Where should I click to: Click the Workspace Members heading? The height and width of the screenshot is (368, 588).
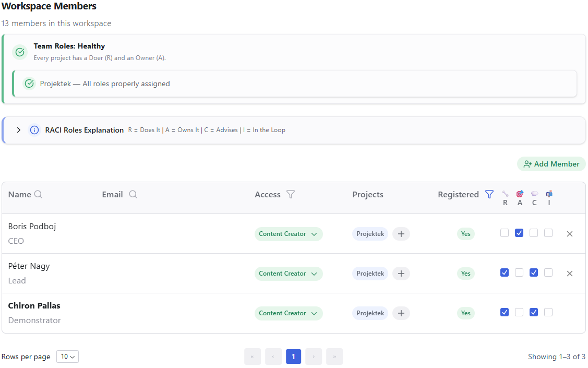49,6
